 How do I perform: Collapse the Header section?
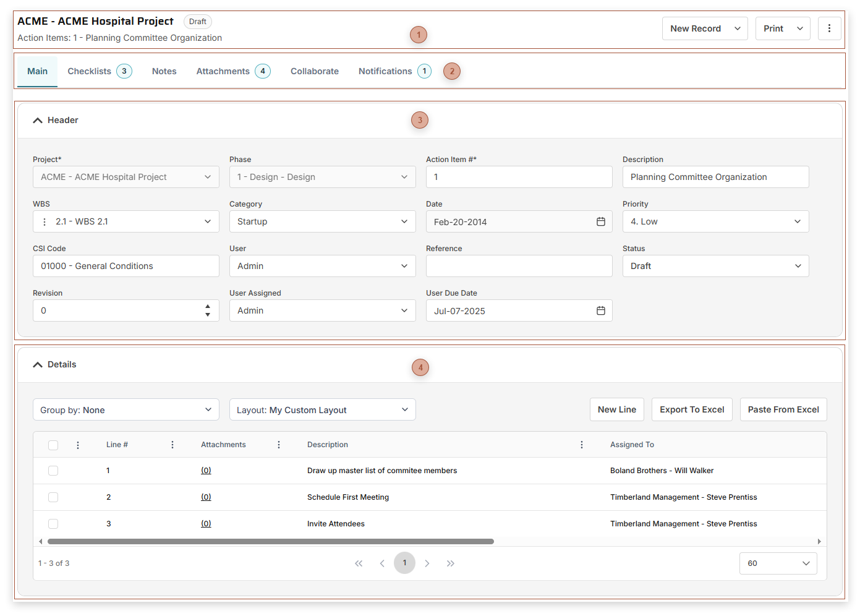tap(38, 121)
